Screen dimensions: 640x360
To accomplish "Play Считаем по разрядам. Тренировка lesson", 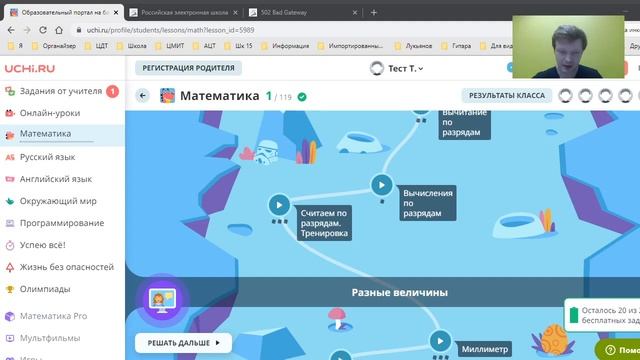I will coord(279,205).
